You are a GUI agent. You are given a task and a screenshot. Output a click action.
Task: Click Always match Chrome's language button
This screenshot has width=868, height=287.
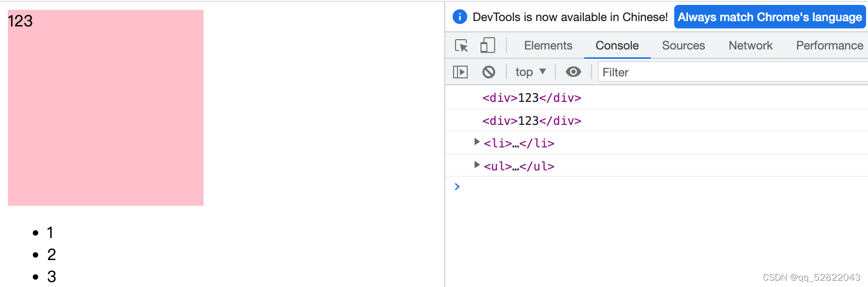coord(770,17)
